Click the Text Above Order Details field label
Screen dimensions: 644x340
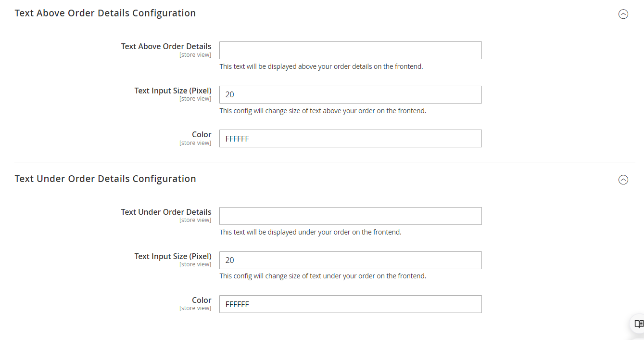(166, 47)
